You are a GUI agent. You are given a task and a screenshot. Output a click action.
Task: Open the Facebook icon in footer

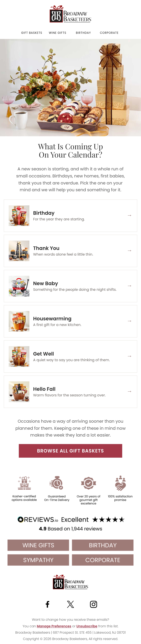[47, 604]
